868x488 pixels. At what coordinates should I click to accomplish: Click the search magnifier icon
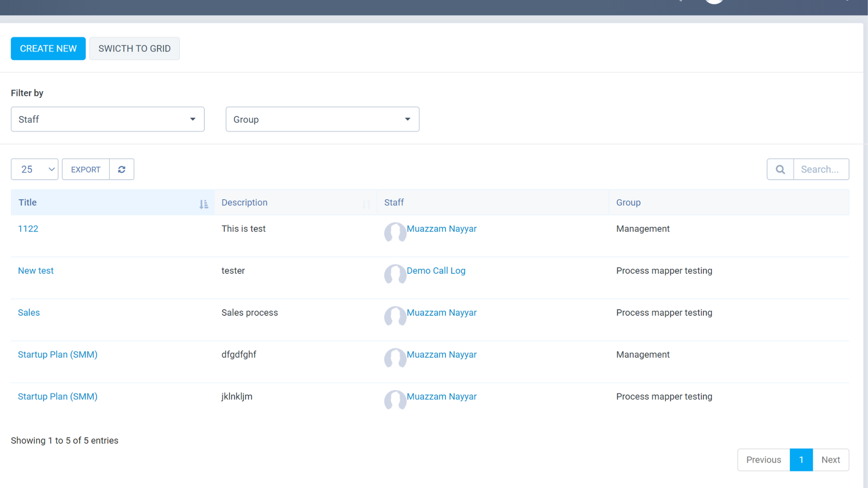click(x=780, y=169)
